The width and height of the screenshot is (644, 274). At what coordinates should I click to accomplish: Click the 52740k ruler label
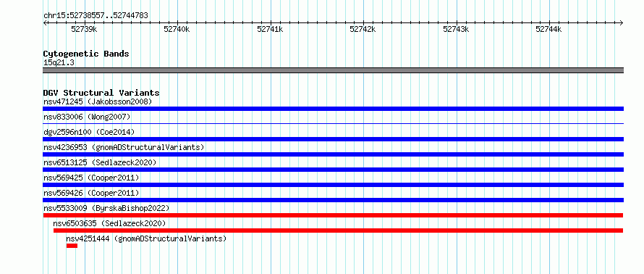pos(177,29)
